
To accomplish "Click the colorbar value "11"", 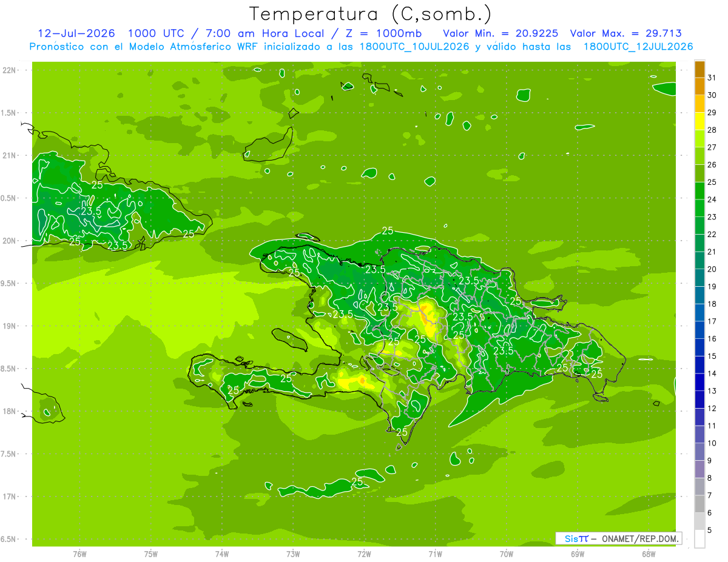I will 712,426.
